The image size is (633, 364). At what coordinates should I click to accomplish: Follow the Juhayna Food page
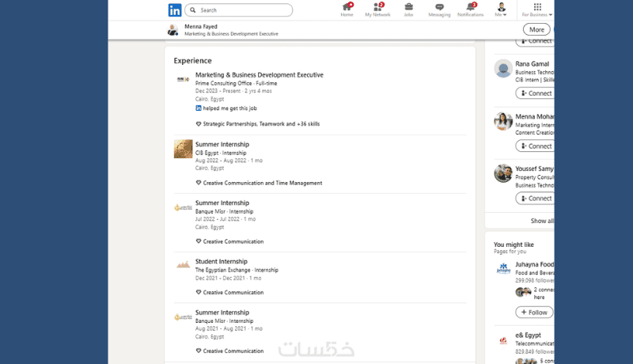tap(534, 313)
